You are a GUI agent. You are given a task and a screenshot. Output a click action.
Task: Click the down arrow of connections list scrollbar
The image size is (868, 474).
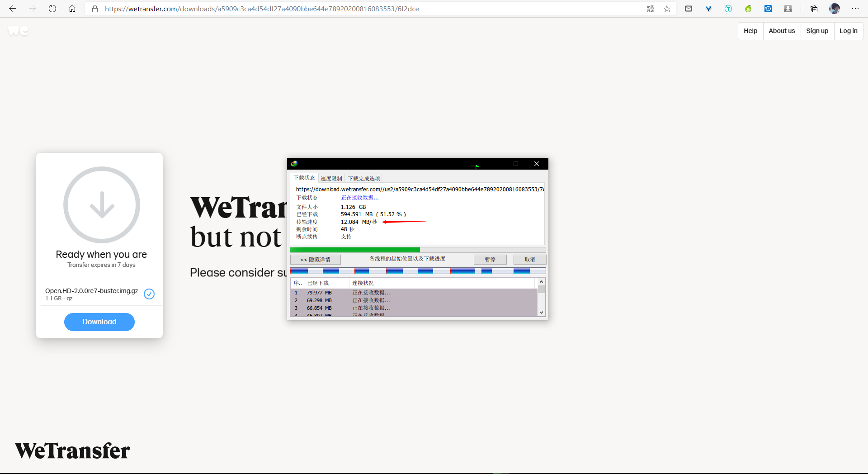(541, 313)
